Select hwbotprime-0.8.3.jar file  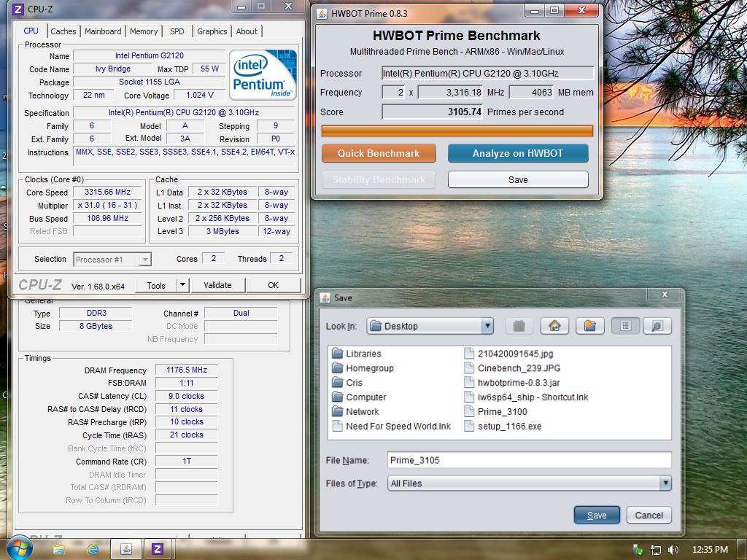pos(513,382)
